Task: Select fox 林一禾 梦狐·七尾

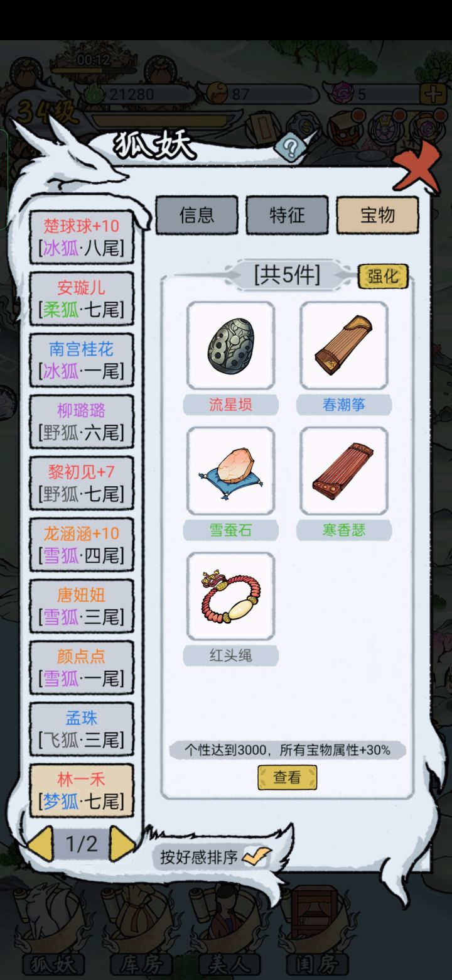Action: pos(82,790)
